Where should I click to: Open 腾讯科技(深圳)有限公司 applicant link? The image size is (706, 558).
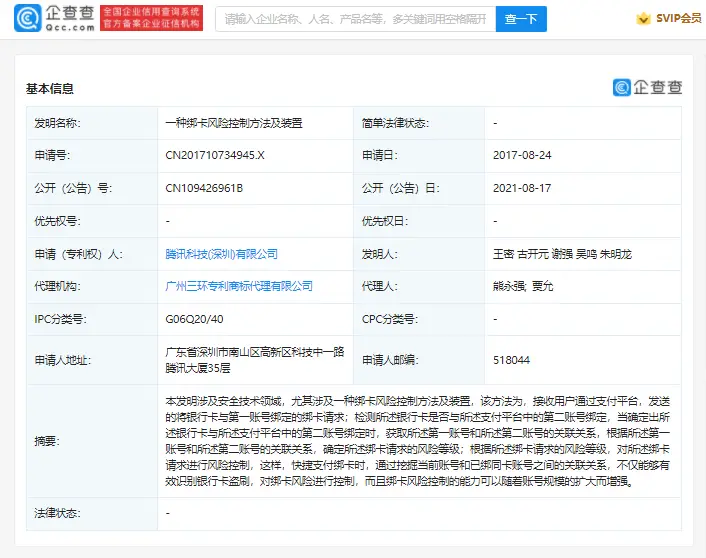click(x=221, y=254)
